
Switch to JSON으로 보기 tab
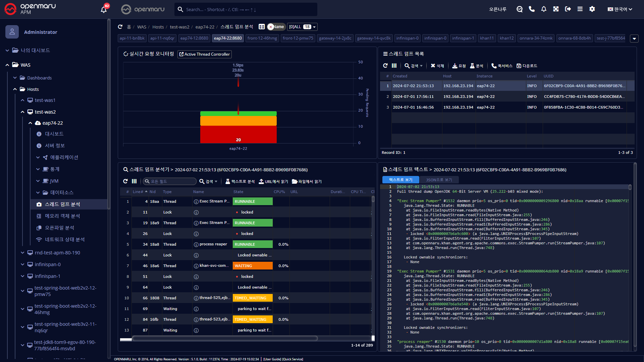(x=439, y=180)
